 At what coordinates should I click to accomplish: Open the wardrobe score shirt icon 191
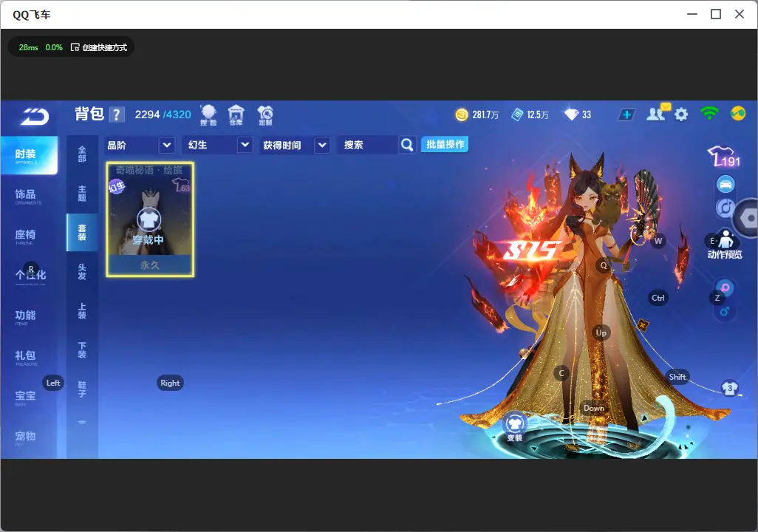724,156
